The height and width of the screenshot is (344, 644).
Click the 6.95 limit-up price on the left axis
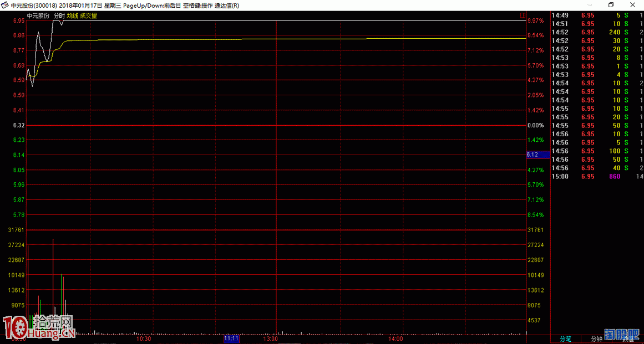[x=19, y=20]
